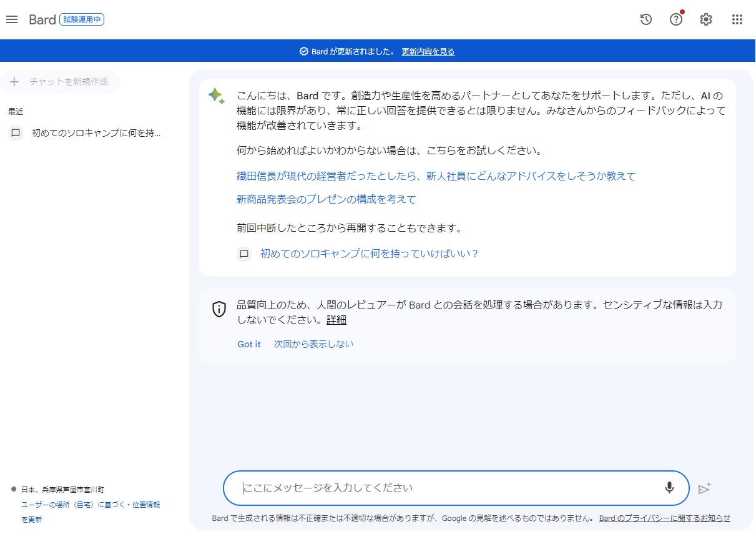This screenshot has height=534, width=756.
Task: Open Bard activity history icon
Action: [646, 19]
